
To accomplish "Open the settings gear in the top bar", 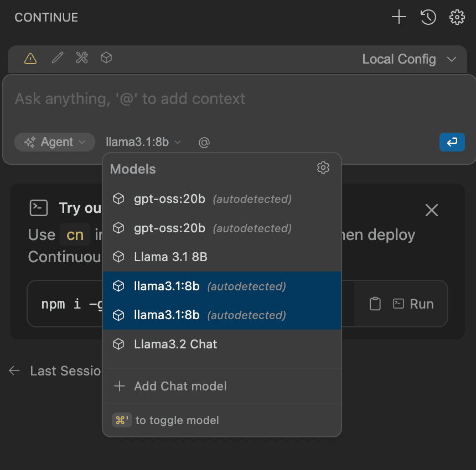I will pos(457,17).
